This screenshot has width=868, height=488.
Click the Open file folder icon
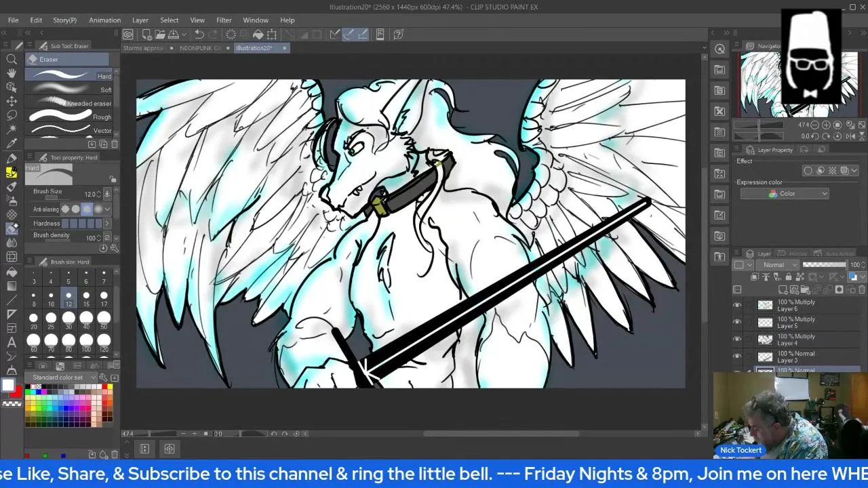coord(160,34)
